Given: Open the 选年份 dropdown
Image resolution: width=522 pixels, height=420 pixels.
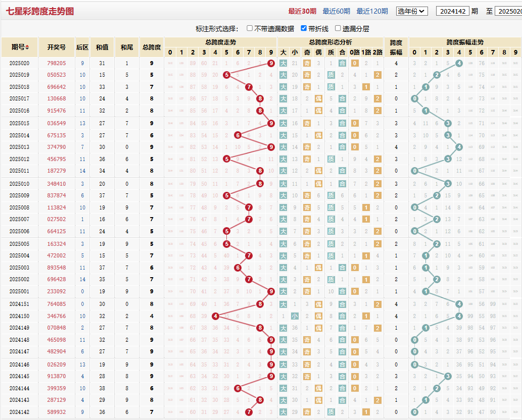Looking at the screenshot, I should (x=412, y=11).
